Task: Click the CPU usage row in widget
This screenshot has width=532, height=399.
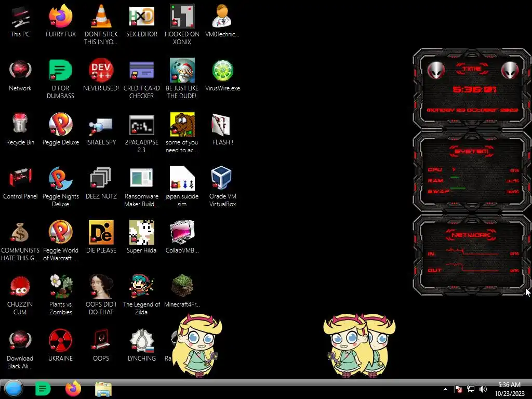Action: click(473, 170)
